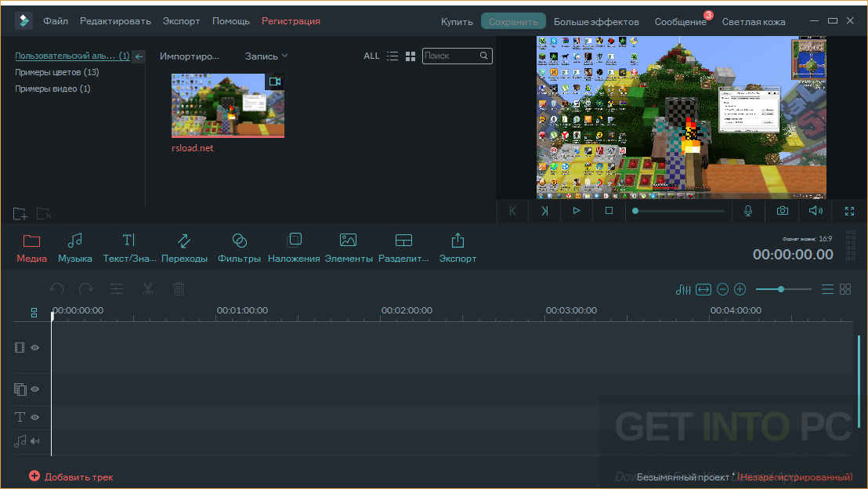Screen dimensions: 868x489
Task: Switch to the Медиа tab
Action: pyautogui.click(x=31, y=247)
